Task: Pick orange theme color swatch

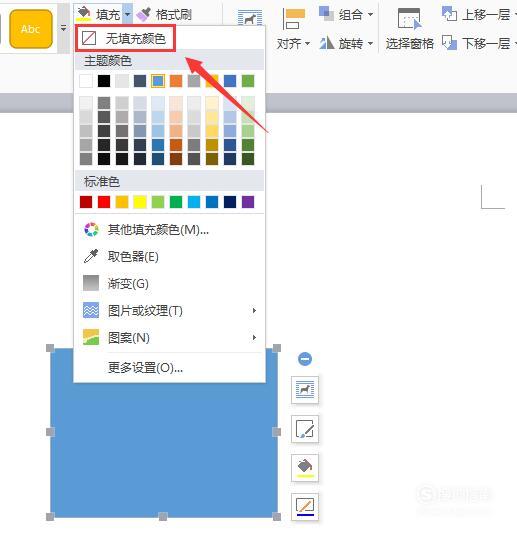Action: click(x=176, y=81)
